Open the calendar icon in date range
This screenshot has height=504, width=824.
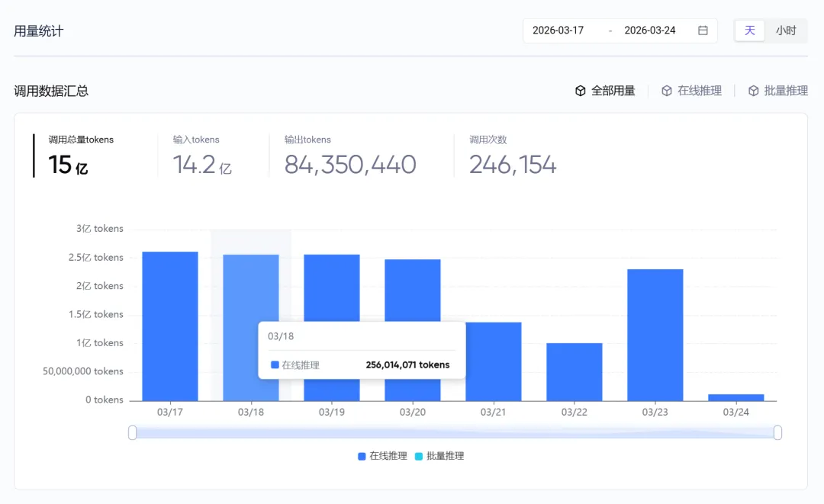(x=703, y=30)
